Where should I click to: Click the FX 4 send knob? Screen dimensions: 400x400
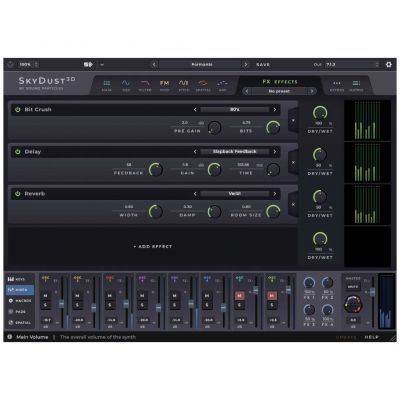(x=328, y=310)
